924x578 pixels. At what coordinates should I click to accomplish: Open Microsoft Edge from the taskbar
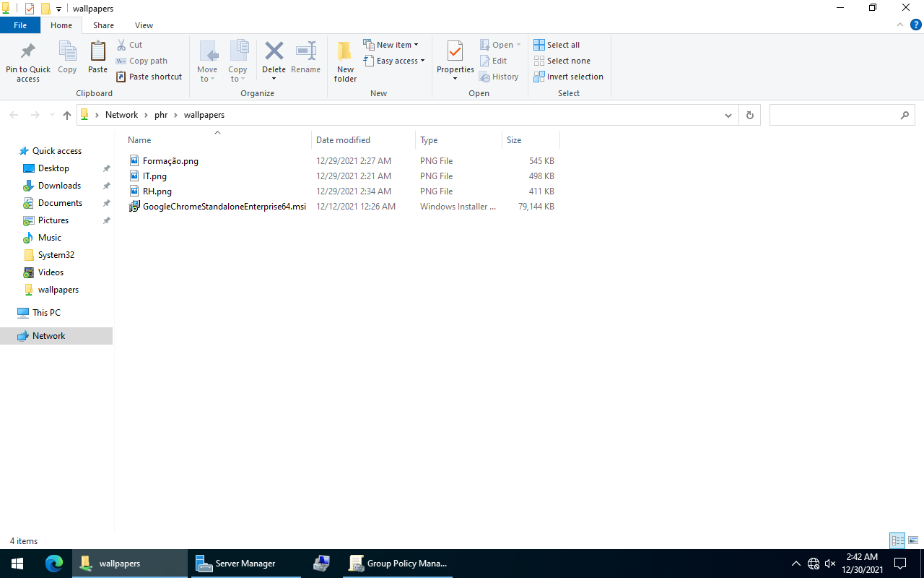(x=54, y=564)
